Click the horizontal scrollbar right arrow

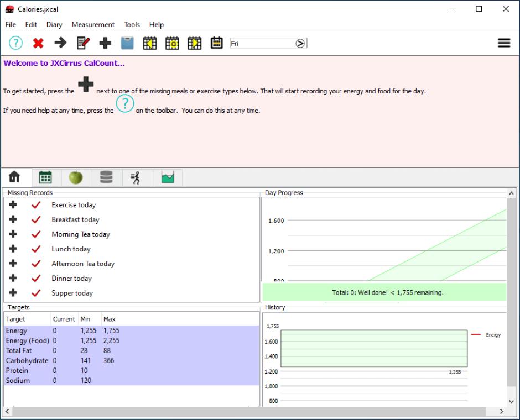point(501,411)
